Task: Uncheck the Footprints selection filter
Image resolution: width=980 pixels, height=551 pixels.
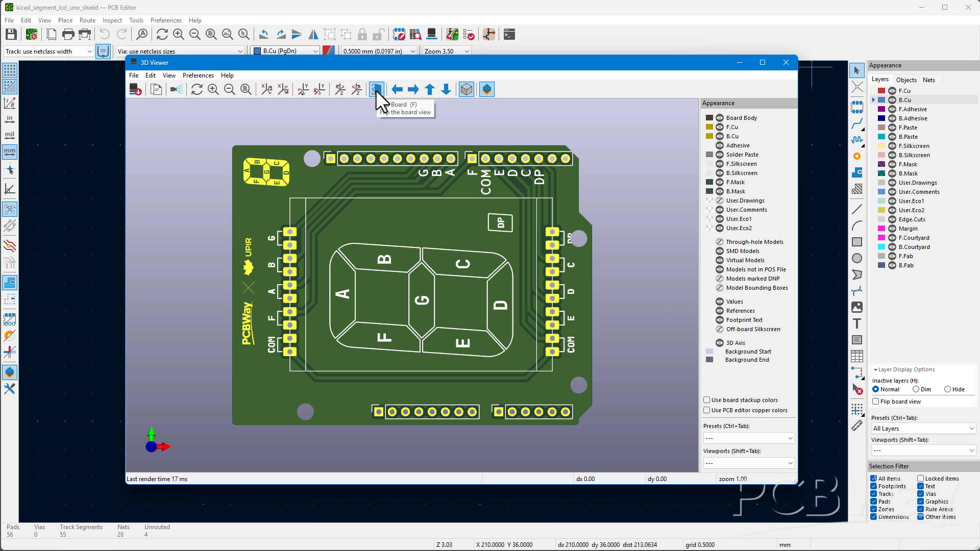Action: coord(874,486)
